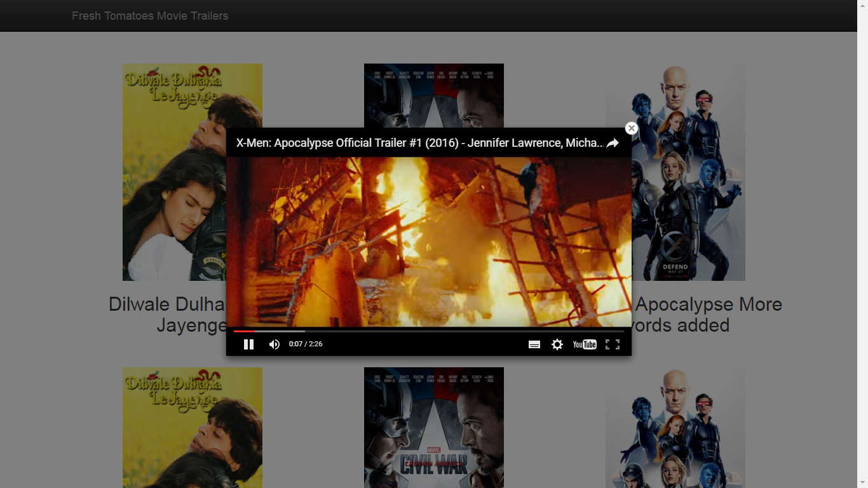Image resolution: width=868 pixels, height=488 pixels.
Task: Open the bottom Dilwale Dulhania poster
Action: coord(192,427)
